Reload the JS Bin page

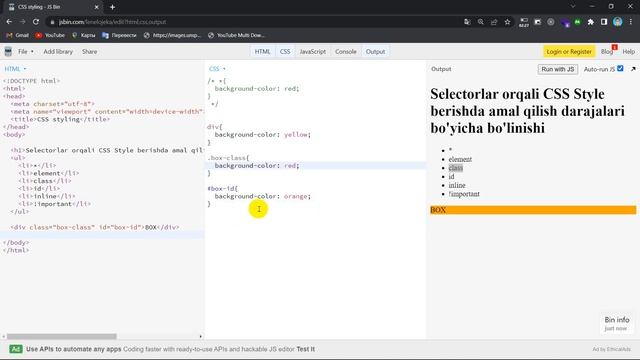(36, 22)
